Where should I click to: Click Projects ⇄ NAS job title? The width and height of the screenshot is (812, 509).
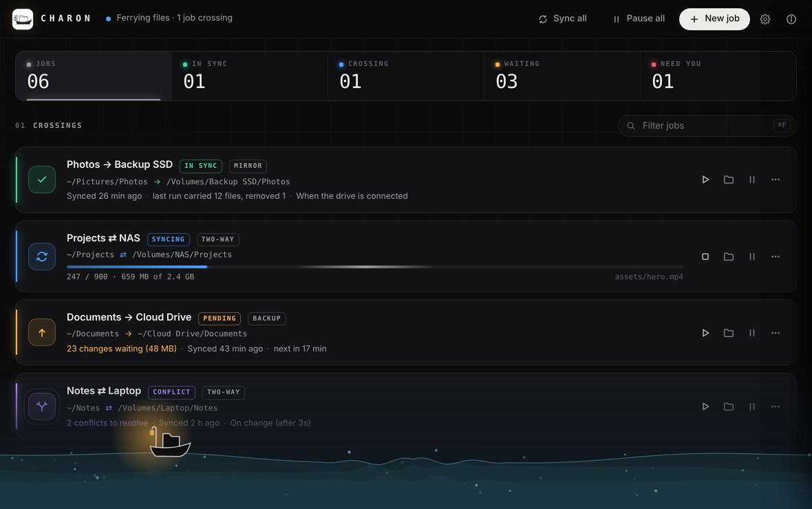point(104,238)
